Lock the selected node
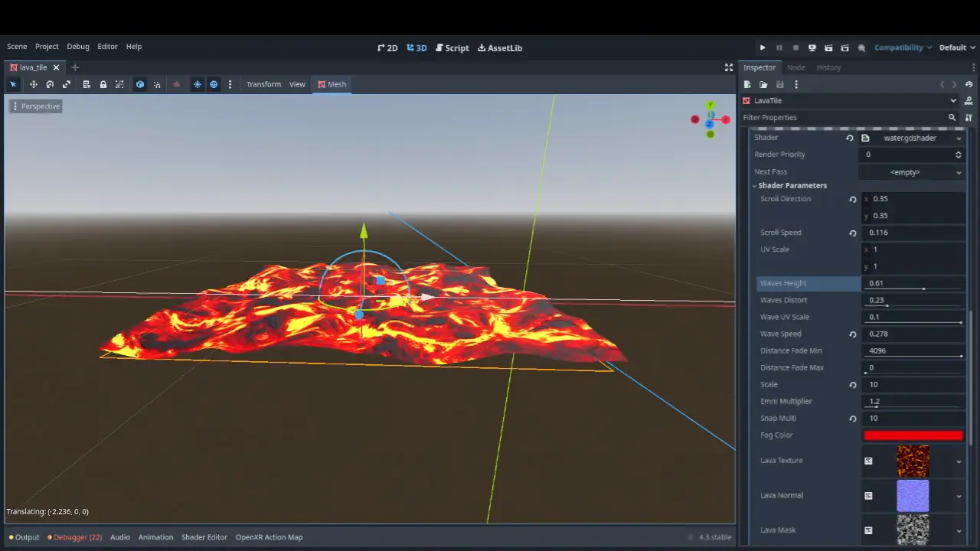Screen dimensions: 980x551 [103, 84]
